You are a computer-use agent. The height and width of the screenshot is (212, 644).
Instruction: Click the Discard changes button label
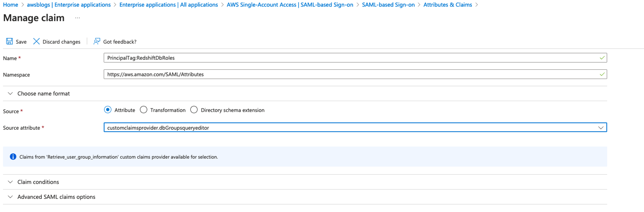point(61,42)
